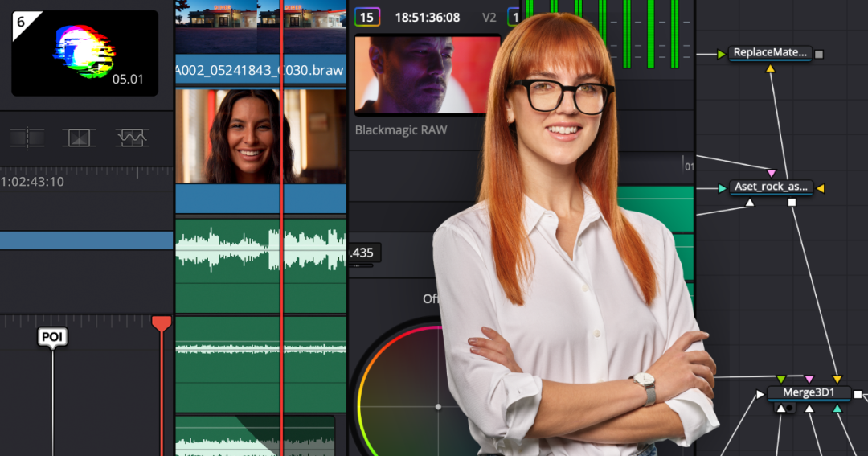Select the smiling woman video clip thumbnail
Screen dimensions: 868x456
(260, 136)
